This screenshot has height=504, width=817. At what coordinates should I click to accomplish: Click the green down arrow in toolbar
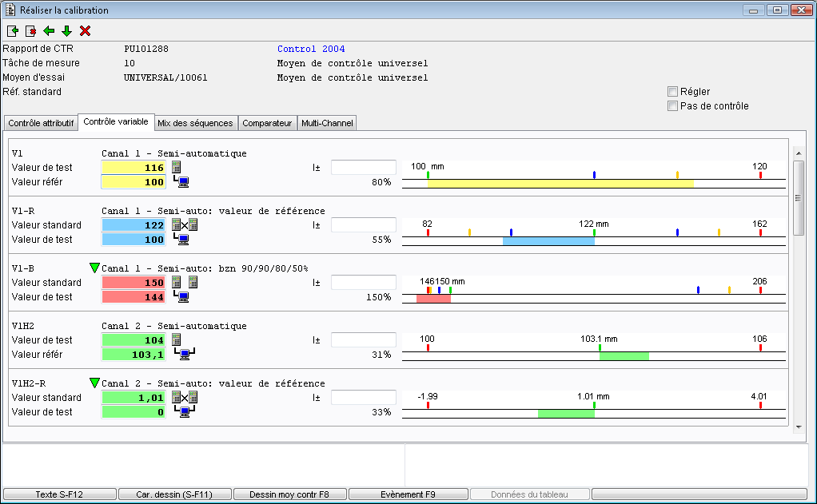click(x=66, y=31)
